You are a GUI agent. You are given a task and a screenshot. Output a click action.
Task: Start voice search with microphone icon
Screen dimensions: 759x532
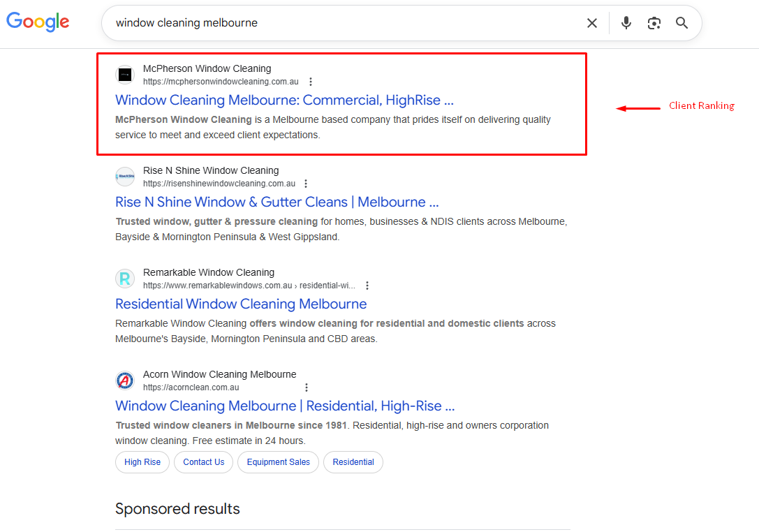point(626,23)
